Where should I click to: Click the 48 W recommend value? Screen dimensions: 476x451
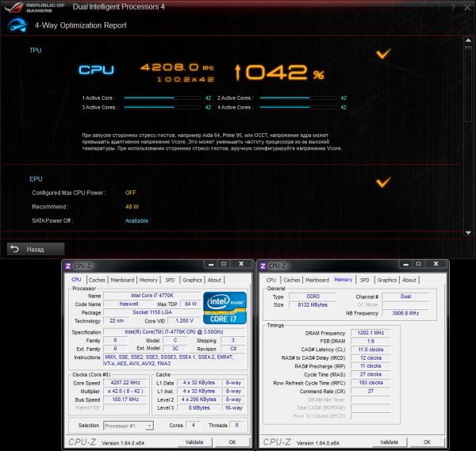pos(132,207)
